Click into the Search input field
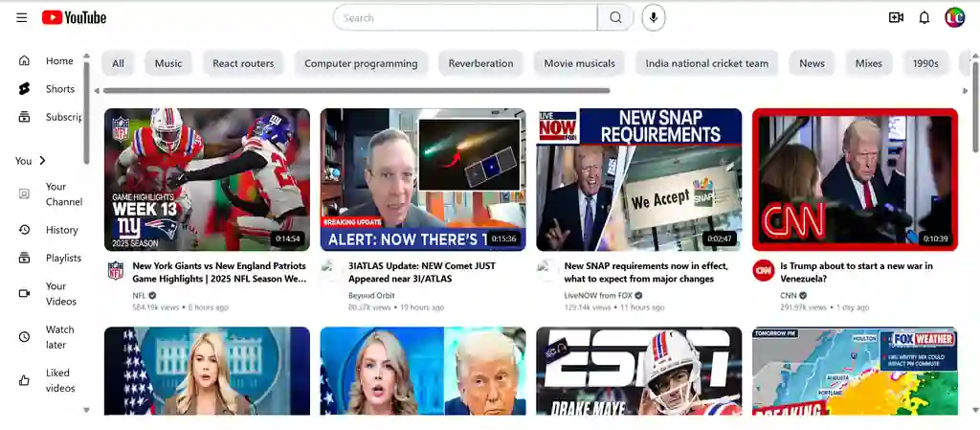Screen dimensions: 980x430 [465, 17]
